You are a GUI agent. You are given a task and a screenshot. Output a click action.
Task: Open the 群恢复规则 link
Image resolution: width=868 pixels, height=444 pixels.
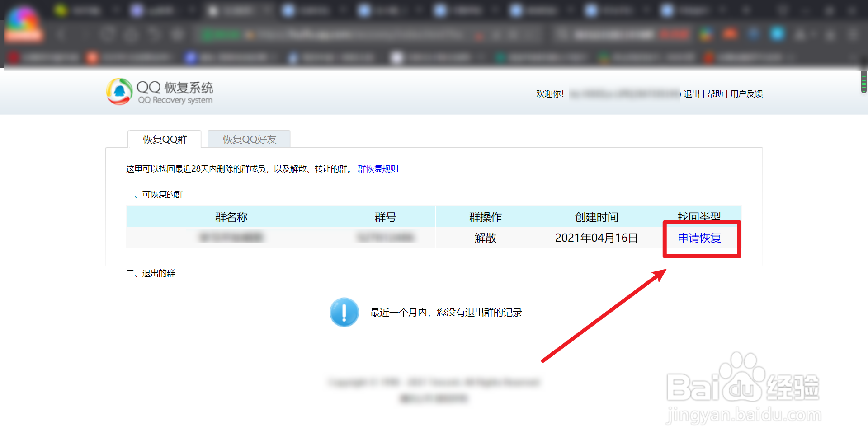(378, 169)
